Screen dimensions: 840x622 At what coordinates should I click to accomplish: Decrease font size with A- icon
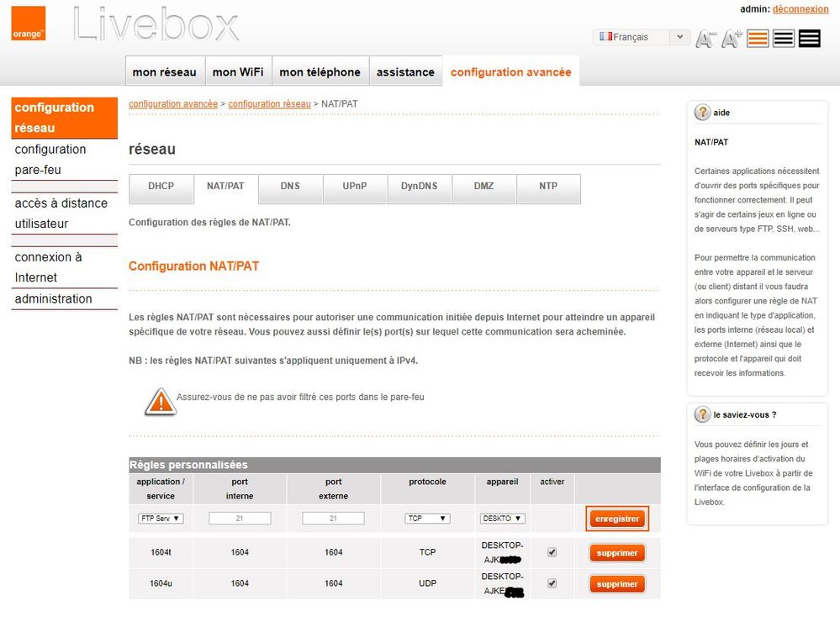[705, 39]
